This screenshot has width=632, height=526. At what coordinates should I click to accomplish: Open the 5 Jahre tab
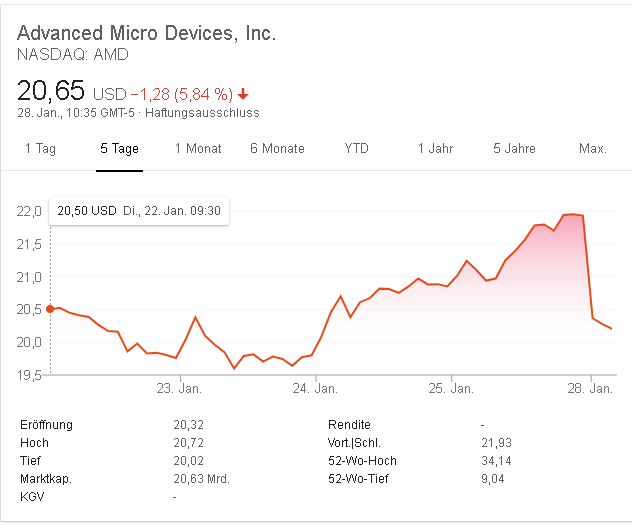point(514,148)
